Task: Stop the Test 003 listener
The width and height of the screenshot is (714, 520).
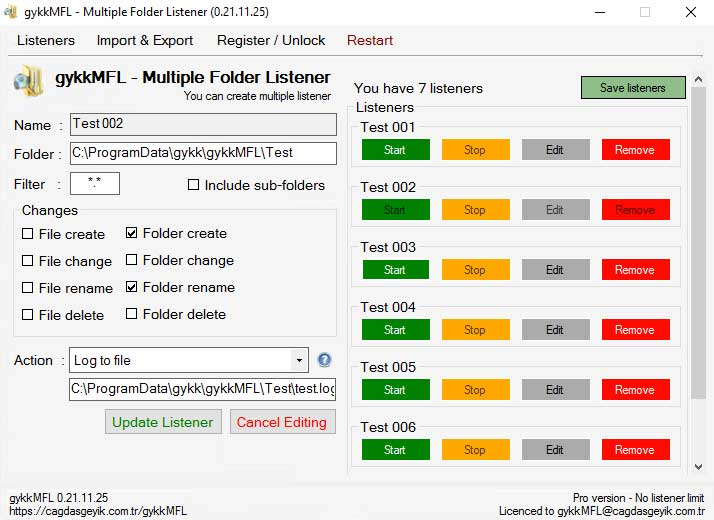Action: [x=475, y=270]
